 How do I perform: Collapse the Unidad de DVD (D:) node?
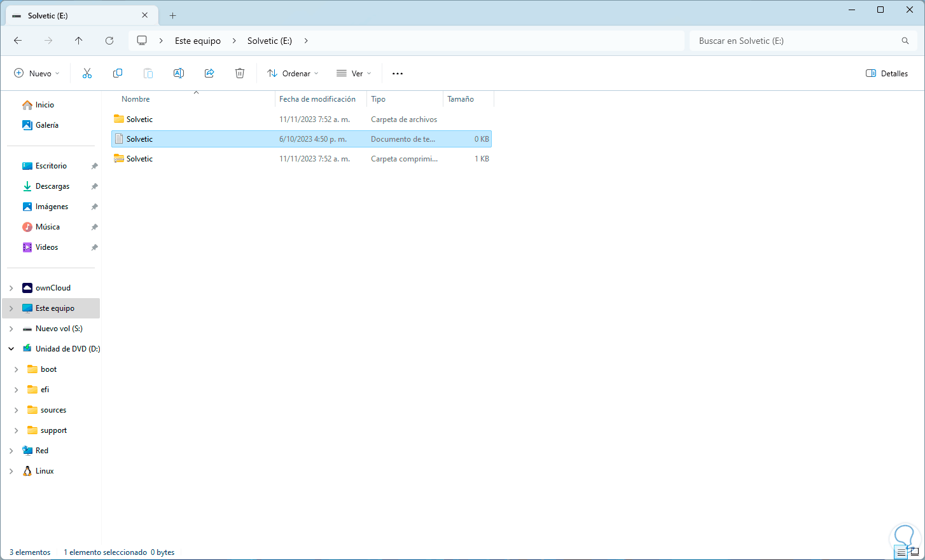pyautogui.click(x=11, y=349)
